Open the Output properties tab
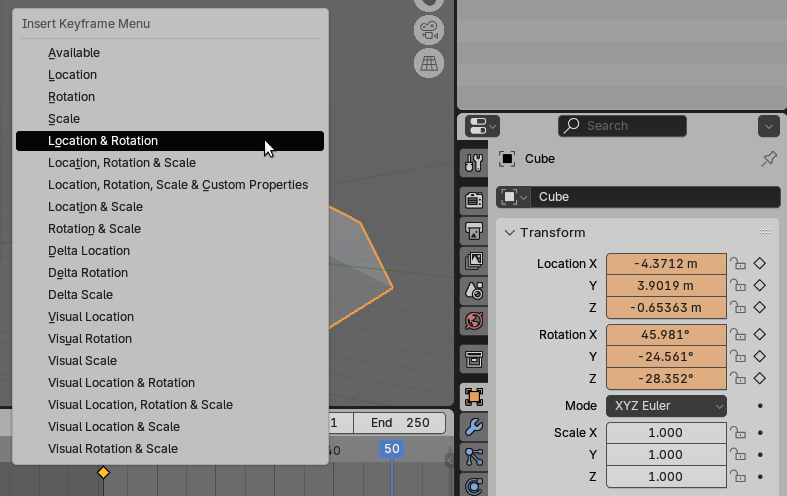Viewport: 787px width, 496px height. pos(474,231)
